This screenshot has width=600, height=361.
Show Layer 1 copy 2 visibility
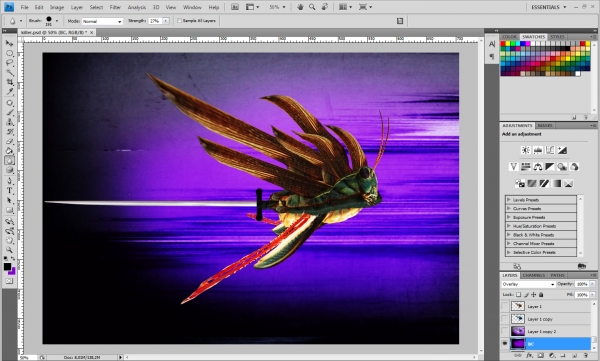pyautogui.click(x=505, y=331)
